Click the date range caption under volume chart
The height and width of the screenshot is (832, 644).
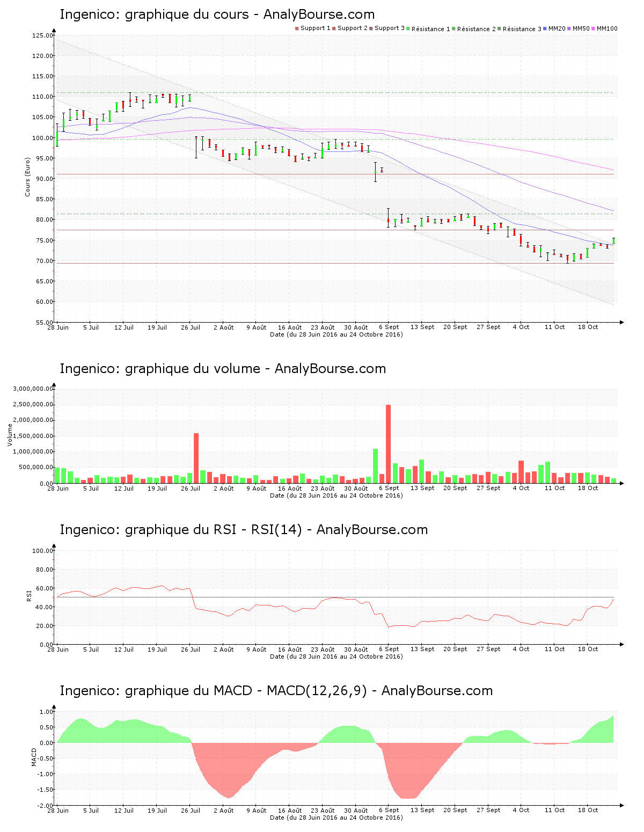(x=336, y=495)
